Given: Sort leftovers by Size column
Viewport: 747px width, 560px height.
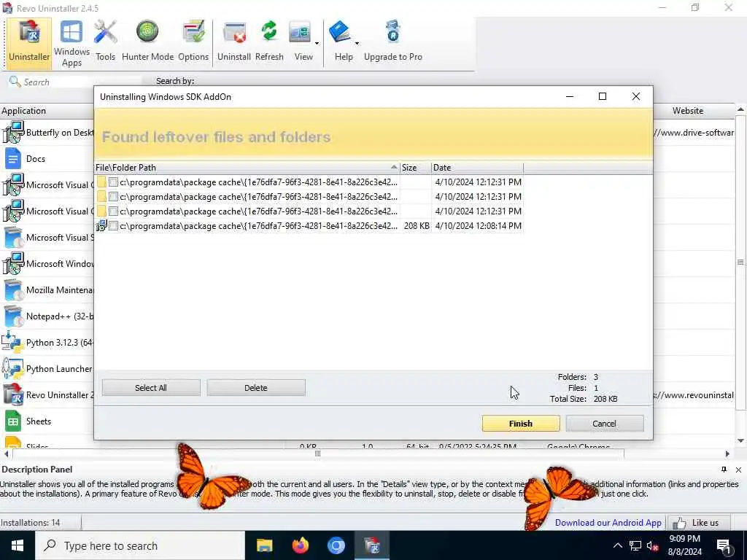Looking at the screenshot, I should (x=415, y=168).
